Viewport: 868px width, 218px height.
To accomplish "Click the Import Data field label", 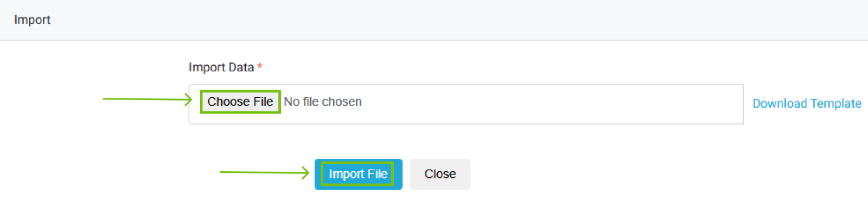I will (221, 67).
